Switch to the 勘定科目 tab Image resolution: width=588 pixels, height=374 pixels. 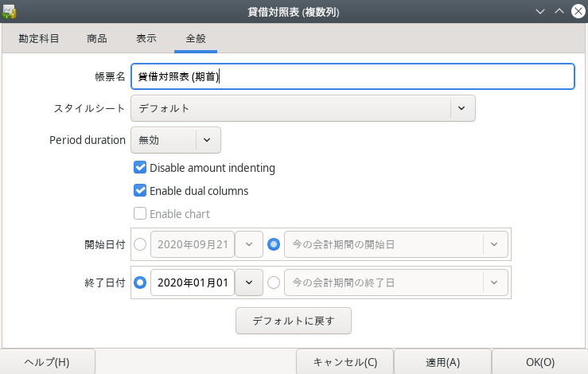click(x=39, y=38)
